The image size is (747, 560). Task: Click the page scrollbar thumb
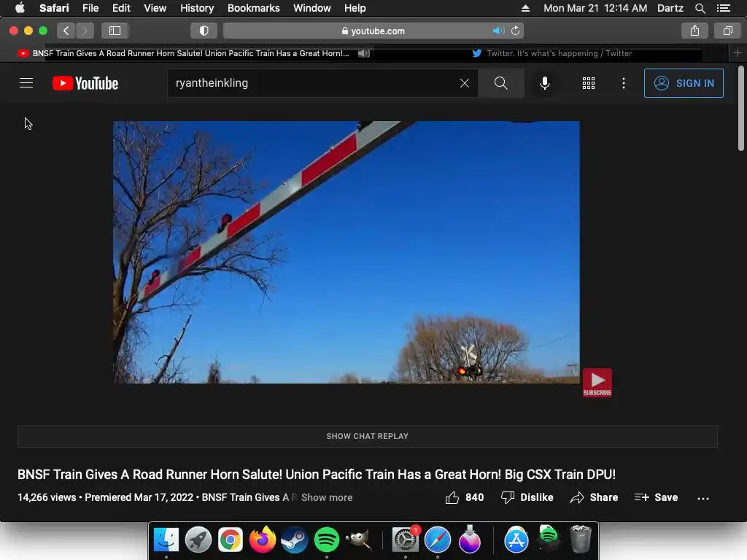pyautogui.click(x=741, y=109)
